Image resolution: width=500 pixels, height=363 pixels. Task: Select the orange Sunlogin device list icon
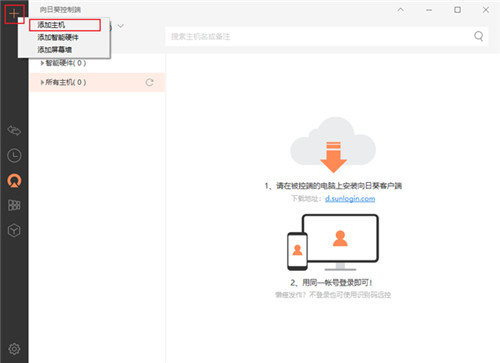click(x=14, y=180)
